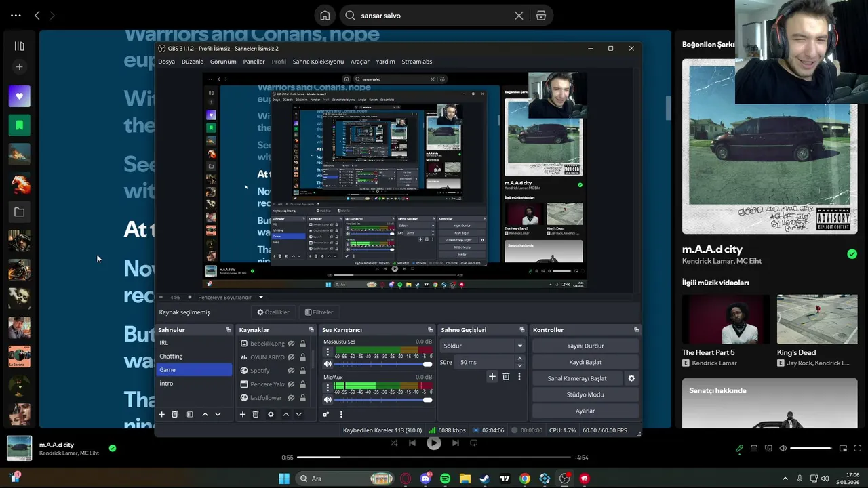Add a new scene in Sahneler
Screen dimensions: 868x488
tap(161, 414)
